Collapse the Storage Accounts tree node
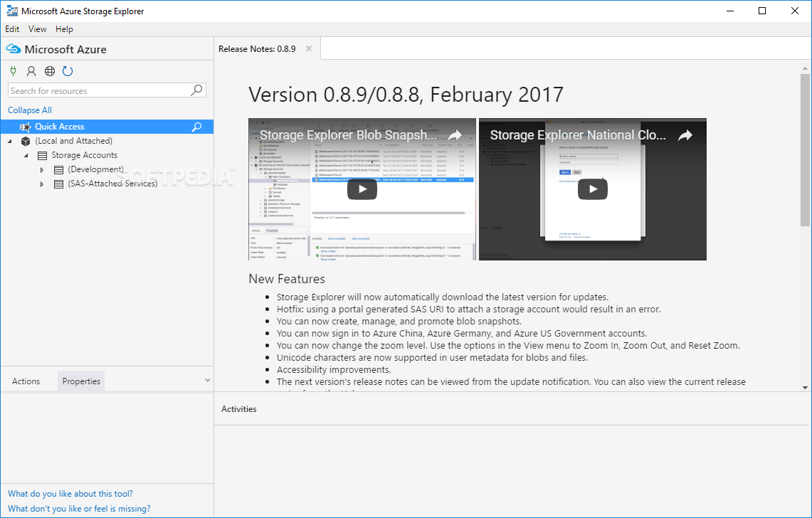 [x=26, y=155]
